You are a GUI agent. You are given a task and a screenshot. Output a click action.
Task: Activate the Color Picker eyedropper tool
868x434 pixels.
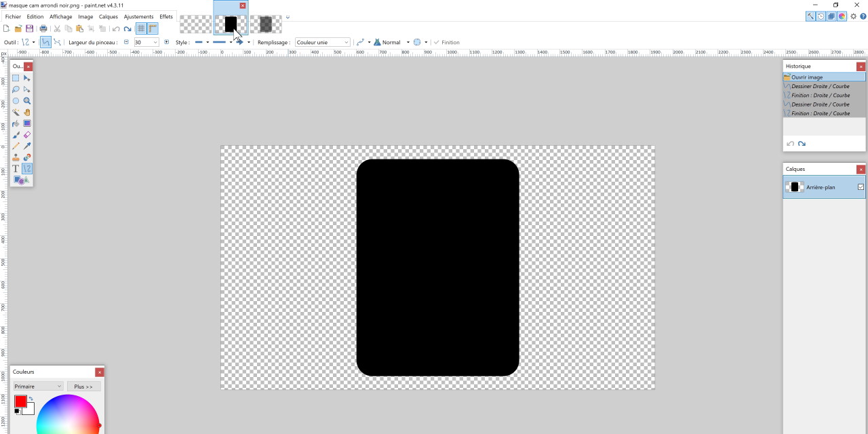click(27, 146)
